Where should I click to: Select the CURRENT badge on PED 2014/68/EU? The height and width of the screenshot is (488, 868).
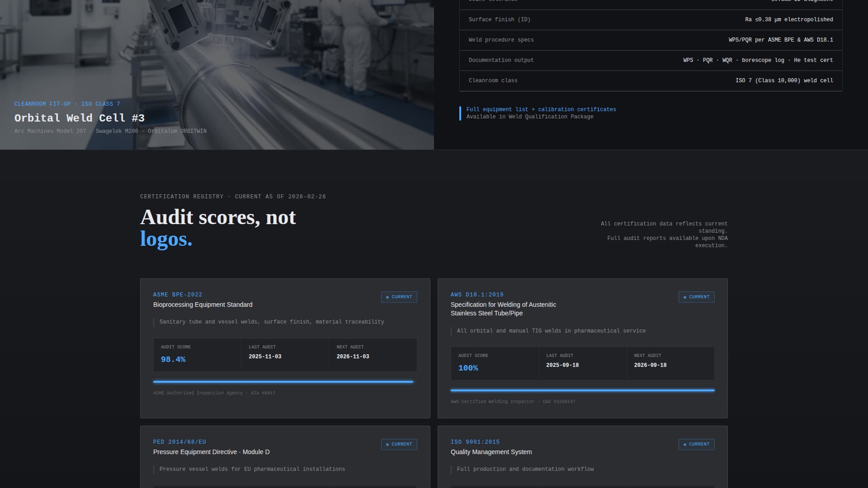pos(399,444)
